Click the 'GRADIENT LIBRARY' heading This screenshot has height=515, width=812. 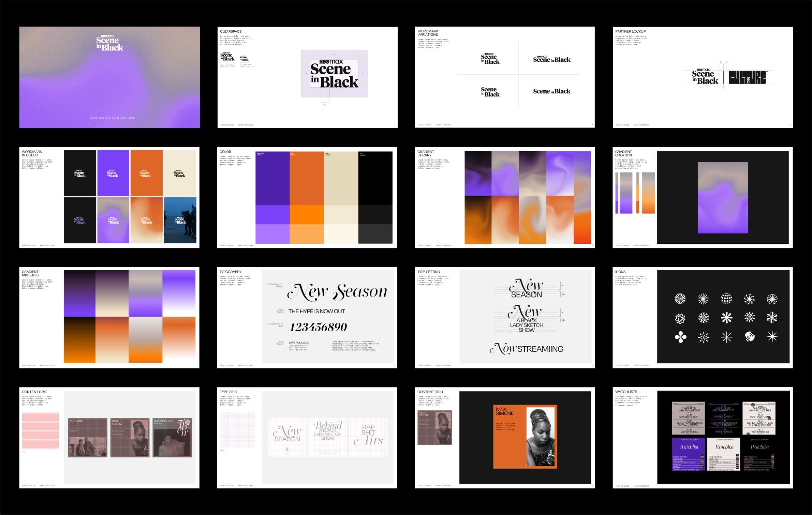pyautogui.click(x=426, y=153)
